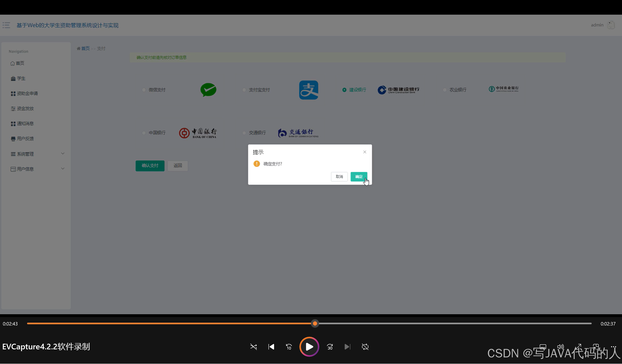Image resolution: width=622 pixels, height=364 pixels.
Task: Click the China Construction Bank logo
Action: 398,90
